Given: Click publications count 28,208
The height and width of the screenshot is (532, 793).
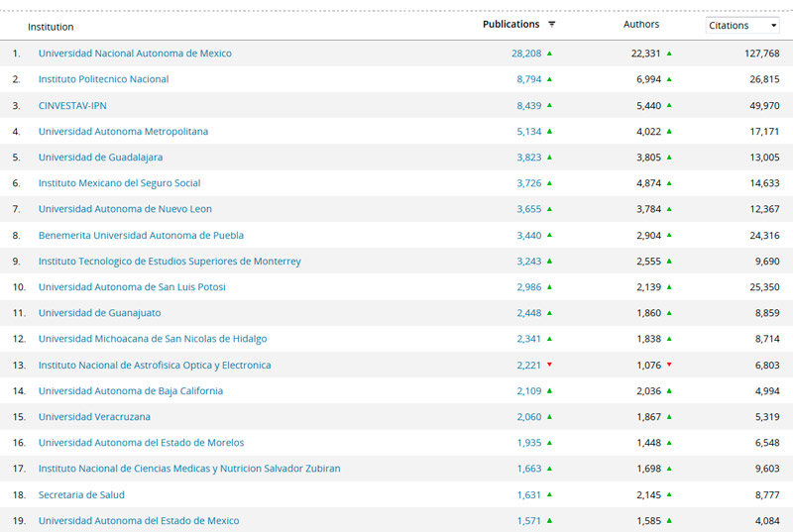Looking at the screenshot, I should (526, 53).
